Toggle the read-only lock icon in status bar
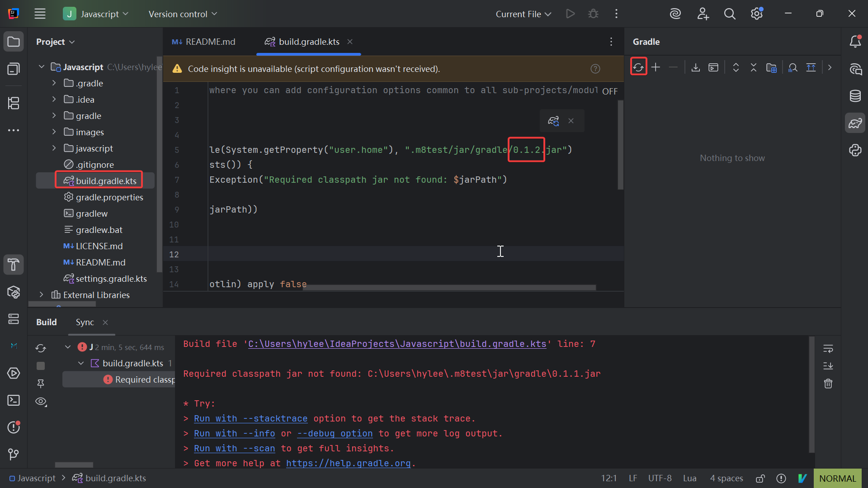 [760, 479]
